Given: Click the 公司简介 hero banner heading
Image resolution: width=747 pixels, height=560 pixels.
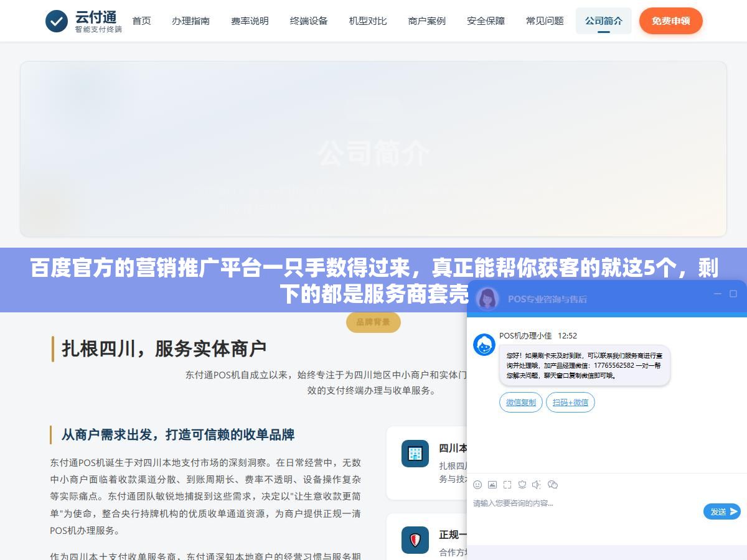Looking at the screenshot, I should 374,153.
